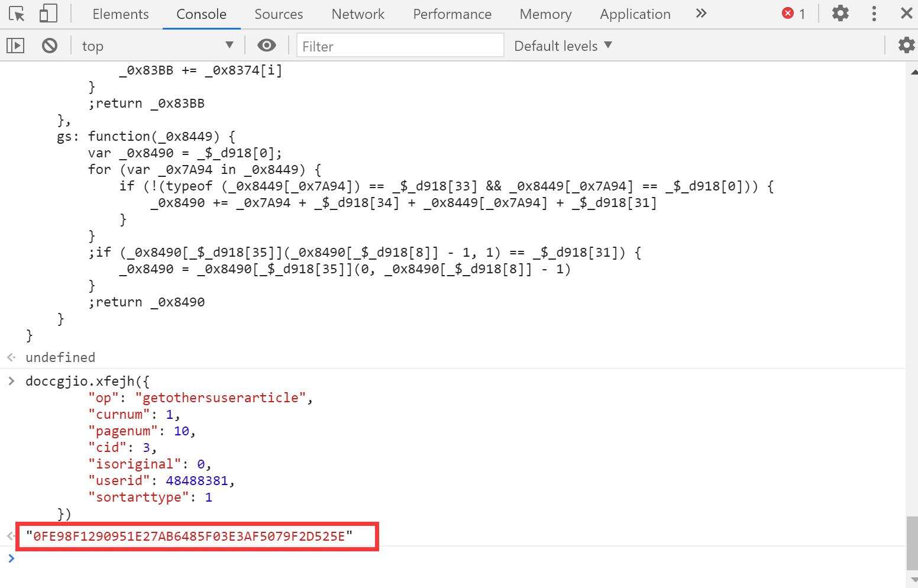Screen dimensions: 918x588
Task: Clear the console output
Action: tap(50, 46)
